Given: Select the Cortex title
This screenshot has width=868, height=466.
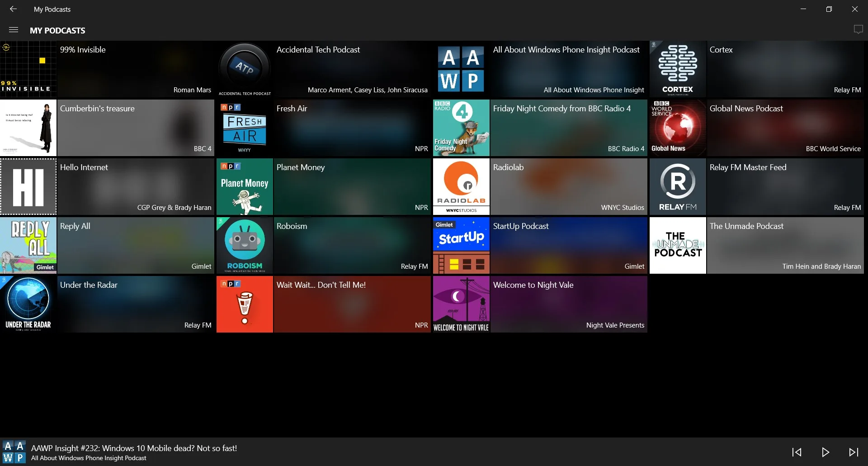Looking at the screenshot, I should 721,50.
